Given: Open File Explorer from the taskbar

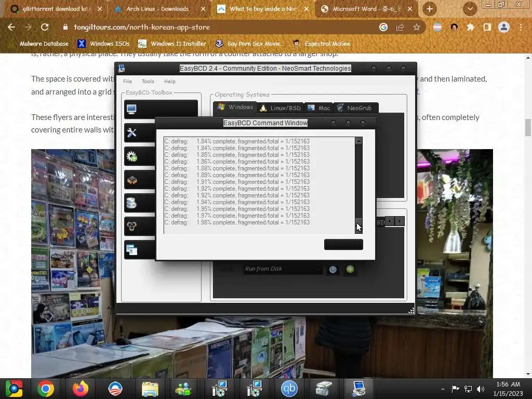Looking at the screenshot, I should (x=150, y=389).
